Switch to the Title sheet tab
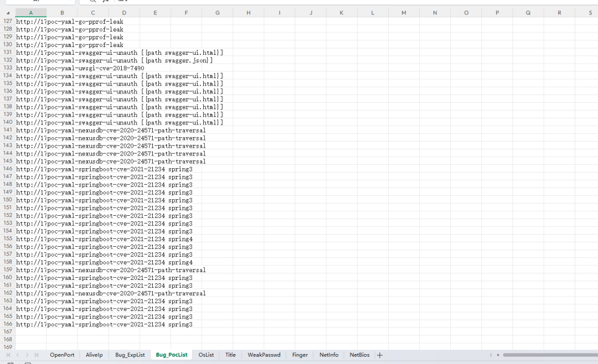598x364 pixels. click(x=230, y=355)
